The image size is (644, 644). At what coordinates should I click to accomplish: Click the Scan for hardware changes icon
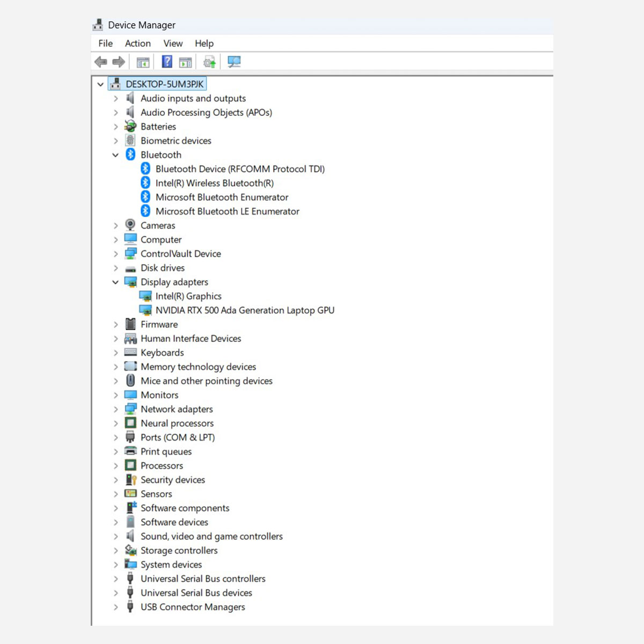234,62
